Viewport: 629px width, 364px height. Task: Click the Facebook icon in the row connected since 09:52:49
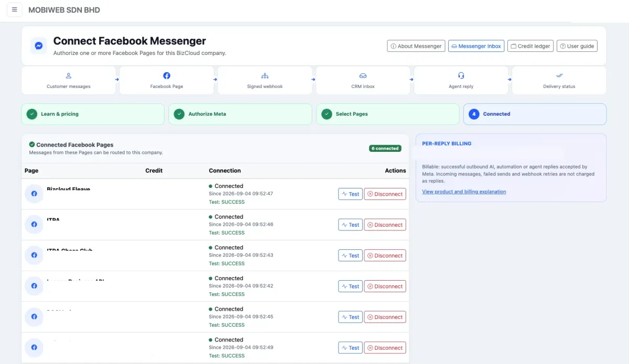point(34,347)
